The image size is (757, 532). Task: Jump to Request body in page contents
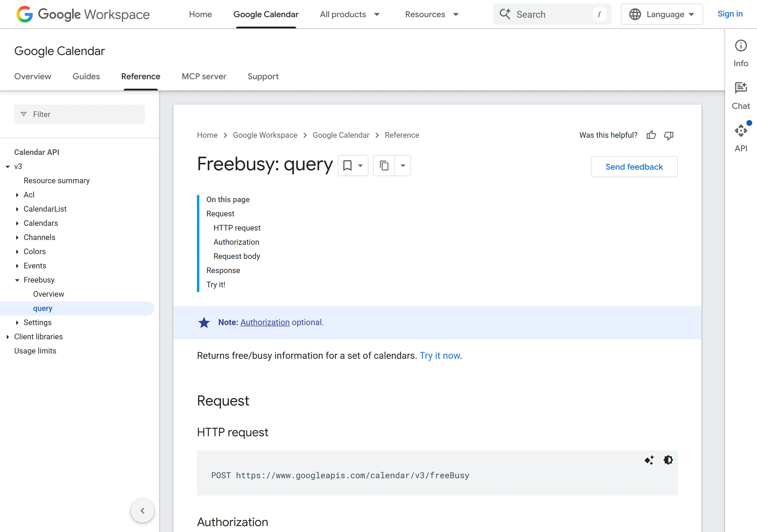pos(236,256)
